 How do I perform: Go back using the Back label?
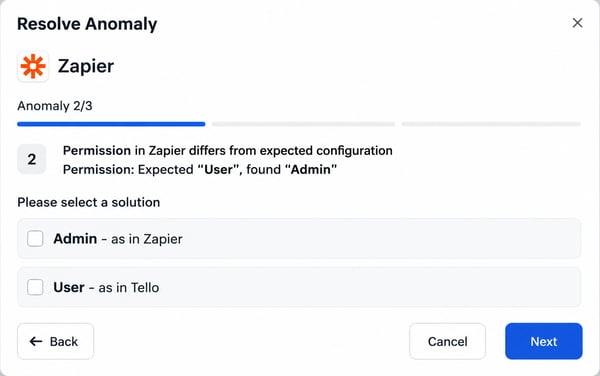64,342
